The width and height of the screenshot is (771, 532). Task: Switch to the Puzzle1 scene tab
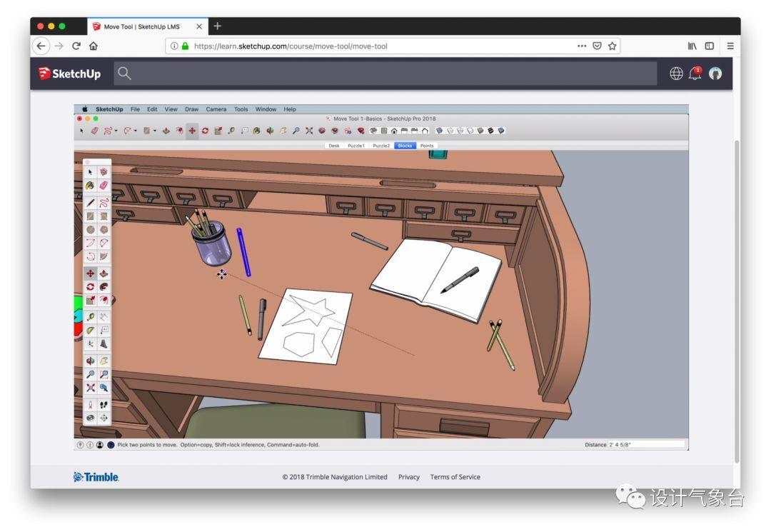[x=356, y=146]
